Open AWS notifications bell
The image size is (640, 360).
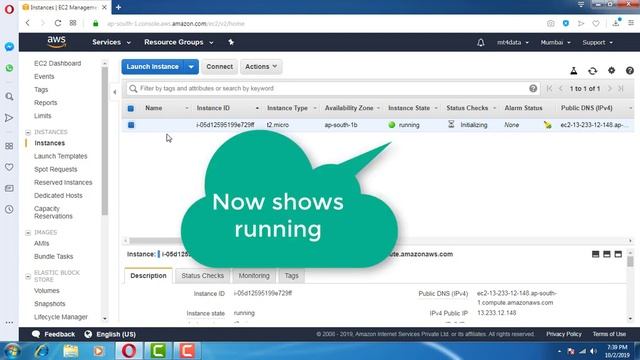(x=481, y=42)
